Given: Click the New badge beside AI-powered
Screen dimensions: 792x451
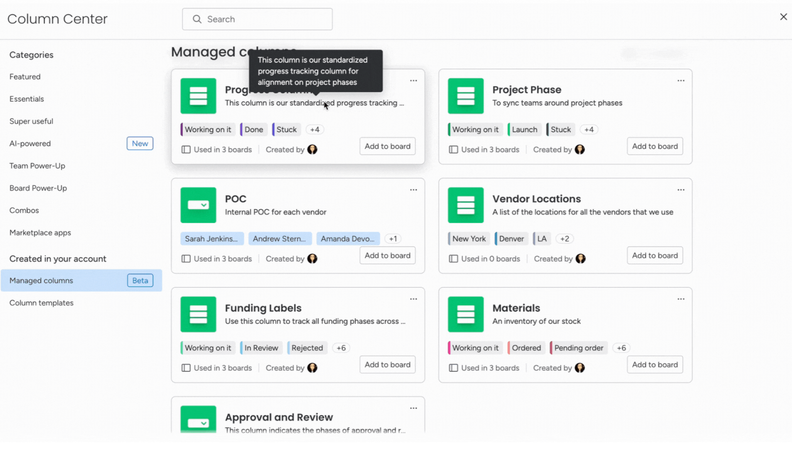Looking at the screenshot, I should point(140,143).
